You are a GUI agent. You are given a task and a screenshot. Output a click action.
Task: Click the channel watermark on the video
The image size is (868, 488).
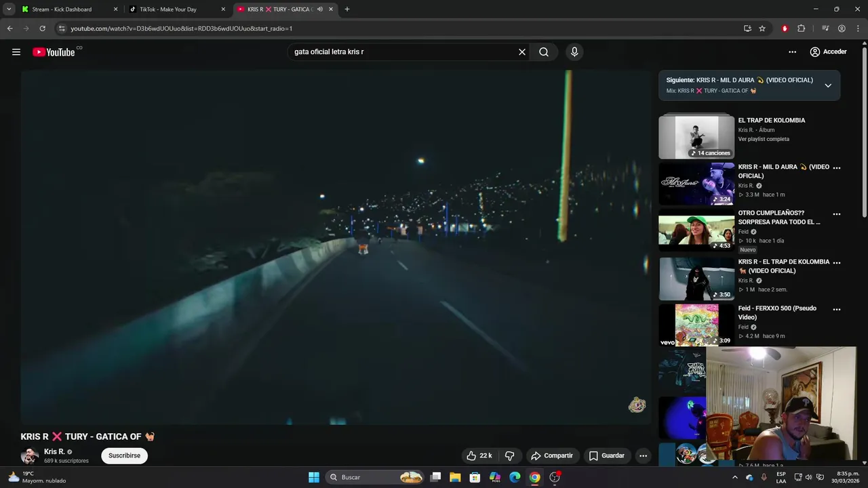pos(637,405)
